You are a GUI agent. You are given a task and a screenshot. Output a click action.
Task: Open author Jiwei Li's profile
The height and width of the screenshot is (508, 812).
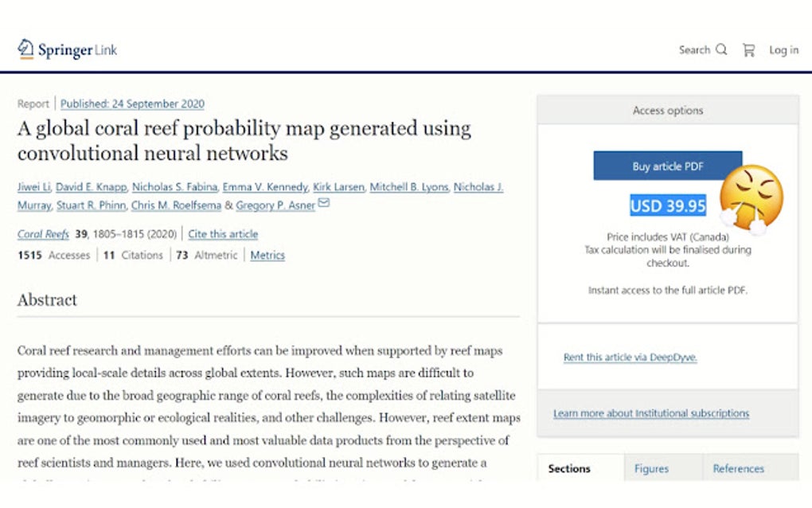pyautogui.click(x=33, y=187)
